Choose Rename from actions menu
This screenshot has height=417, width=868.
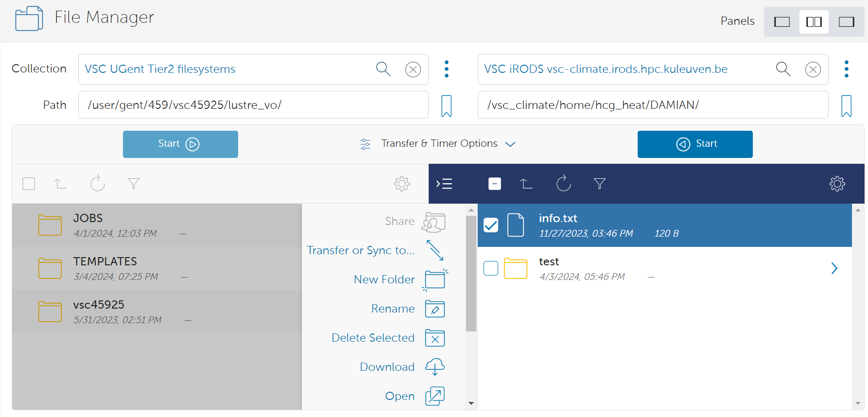coord(408,309)
